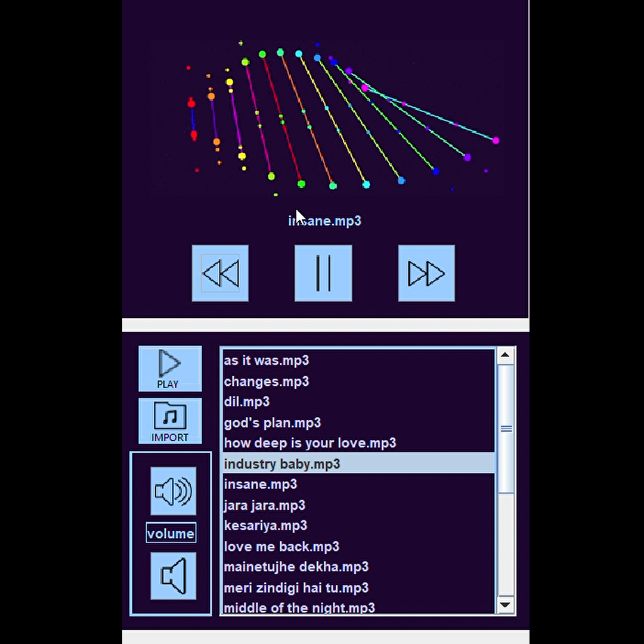
Task: Click the volume label field
Action: 171,533
